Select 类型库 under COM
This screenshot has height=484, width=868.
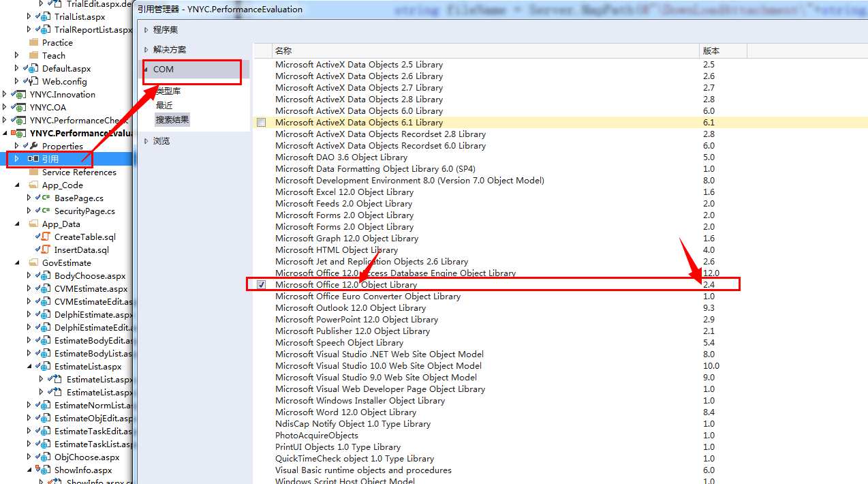pyautogui.click(x=168, y=91)
